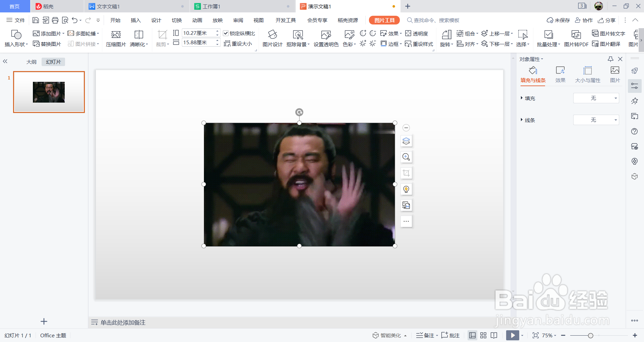Screen dimensions: 644x342
Task: Click Share (分享) button
Action: pos(607,20)
